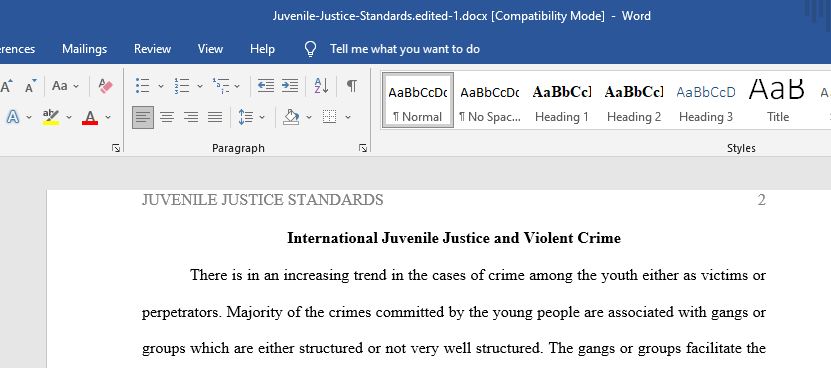831x368 pixels.
Task: Open the line spacing dropdown arrow
Action: point(262,117)
